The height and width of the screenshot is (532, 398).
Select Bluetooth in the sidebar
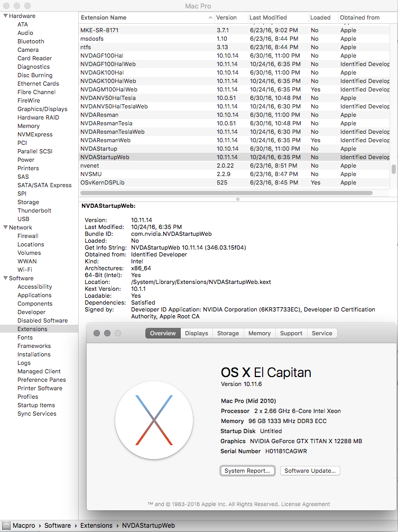pyautogui.click(x=31, y=41)
